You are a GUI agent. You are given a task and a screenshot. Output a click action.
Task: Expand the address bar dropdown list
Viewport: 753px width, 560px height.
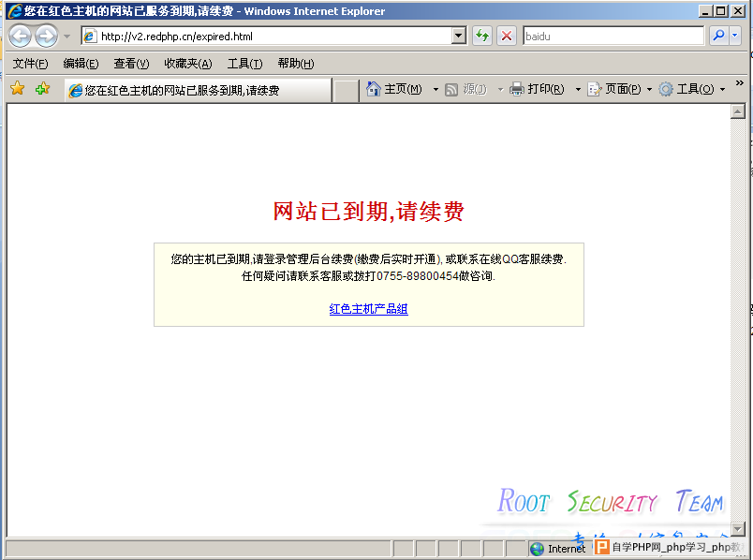pos(459,36)
